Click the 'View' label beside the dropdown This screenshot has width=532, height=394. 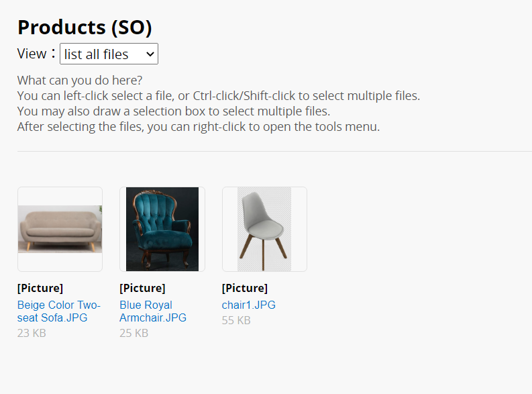[32, 54]
